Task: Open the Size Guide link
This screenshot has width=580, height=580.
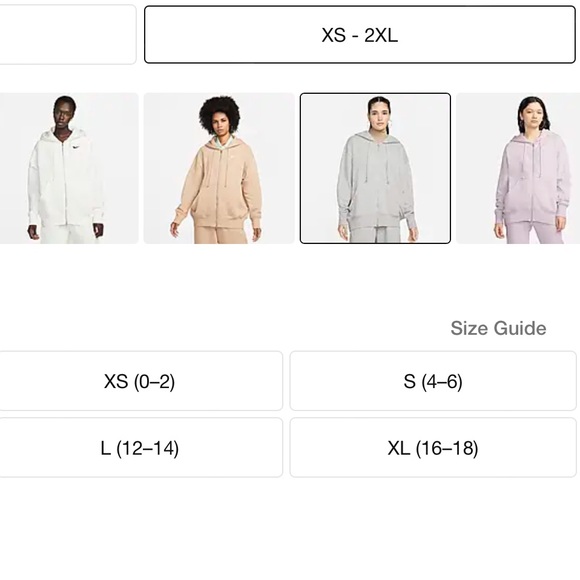Action: [498, 328]
